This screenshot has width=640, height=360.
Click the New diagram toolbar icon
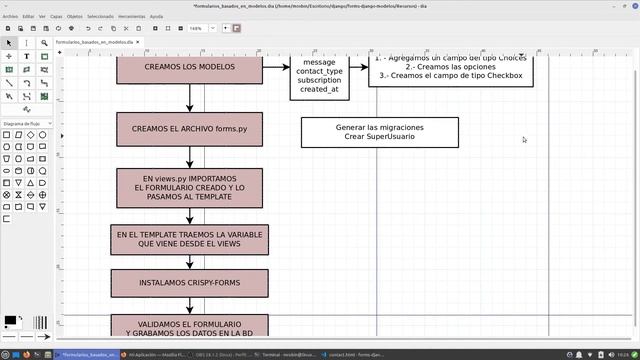click(8, 29)
